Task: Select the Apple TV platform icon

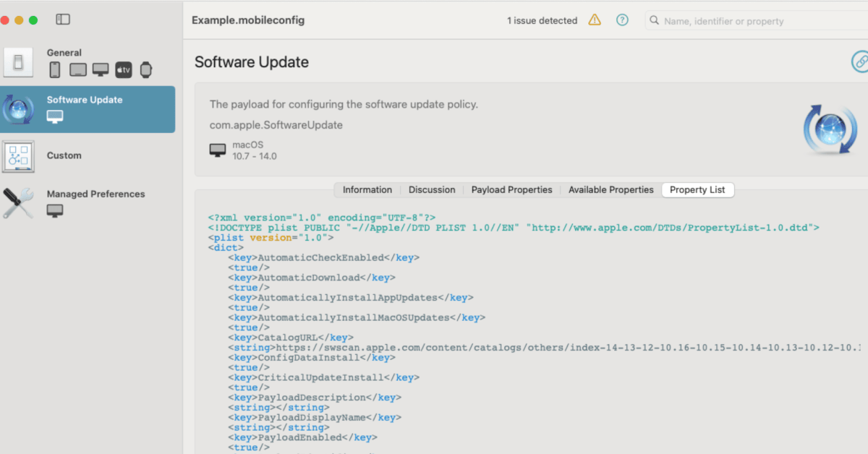Action: 124,70
